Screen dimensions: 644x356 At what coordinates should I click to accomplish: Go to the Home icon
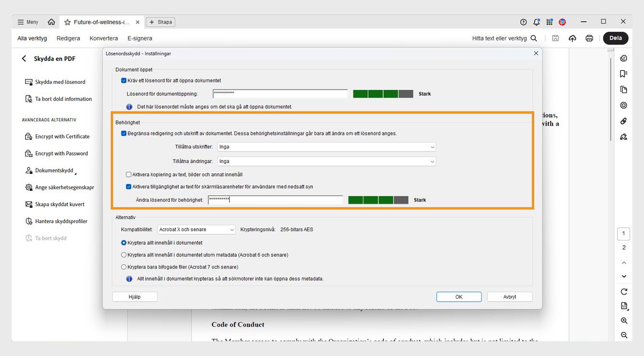pos(52,22)
